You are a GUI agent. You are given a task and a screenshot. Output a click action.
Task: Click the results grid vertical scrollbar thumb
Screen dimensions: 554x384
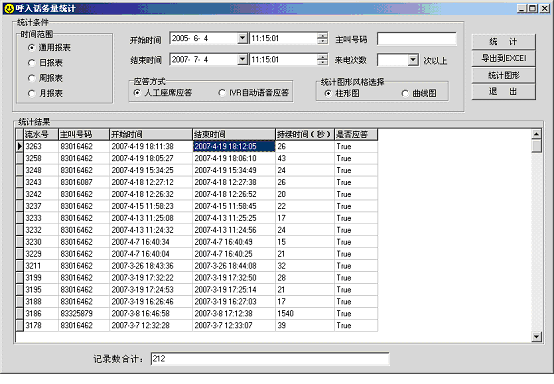click(x=536, y=146)
